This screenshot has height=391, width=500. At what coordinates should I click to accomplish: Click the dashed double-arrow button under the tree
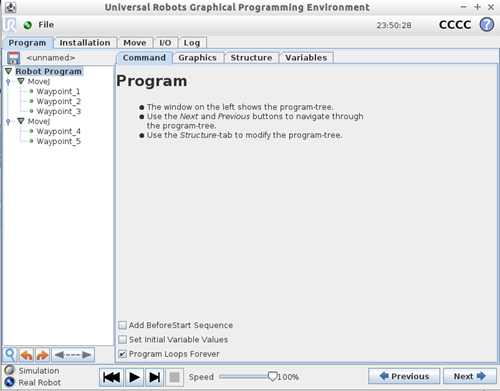click(x=73, y=355)
